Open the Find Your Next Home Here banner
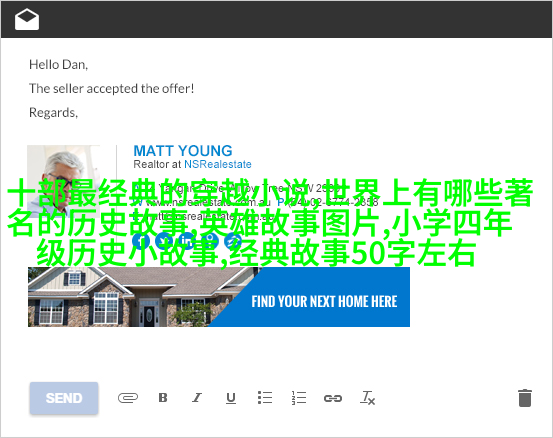The image size is (553, 438). pyautogui.click(x=219, y=297)
